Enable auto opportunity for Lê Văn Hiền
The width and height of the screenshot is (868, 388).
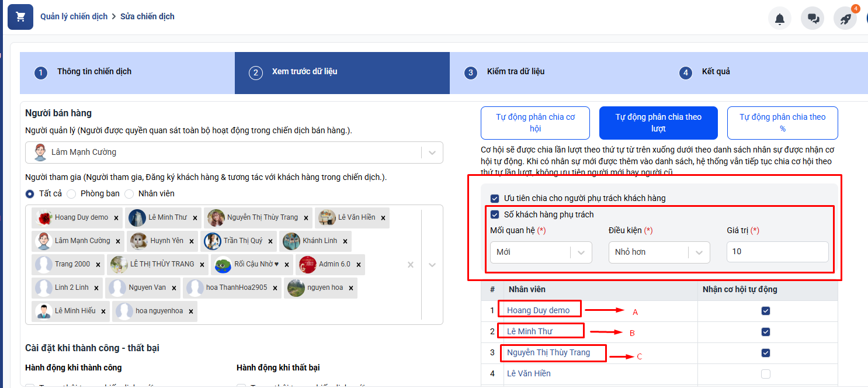765,373
